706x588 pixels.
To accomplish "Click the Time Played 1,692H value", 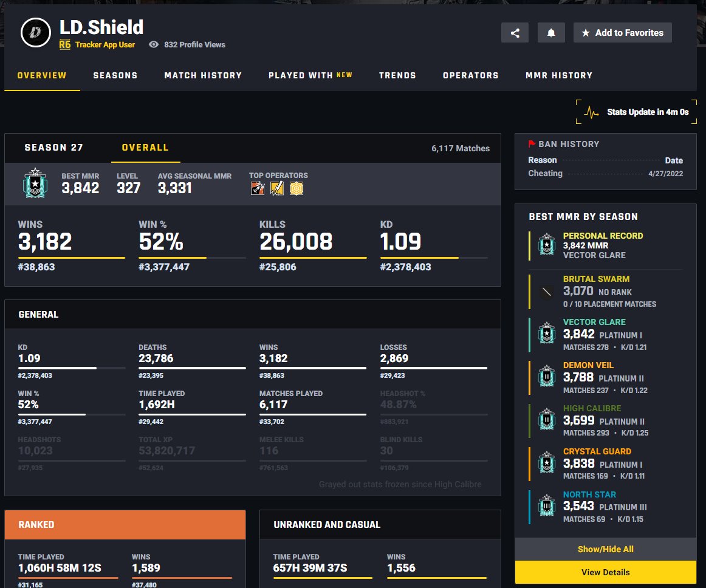I will [157, 405].
